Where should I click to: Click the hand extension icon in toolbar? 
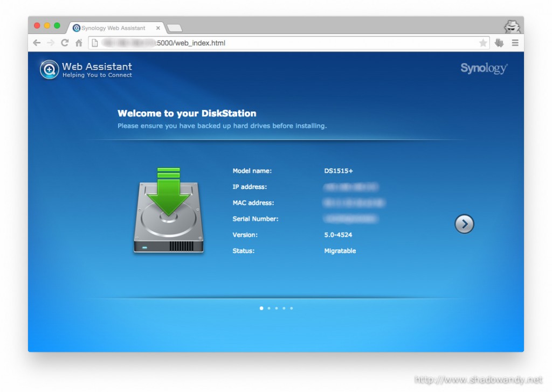pyautogui.click(x=499, y=43)
